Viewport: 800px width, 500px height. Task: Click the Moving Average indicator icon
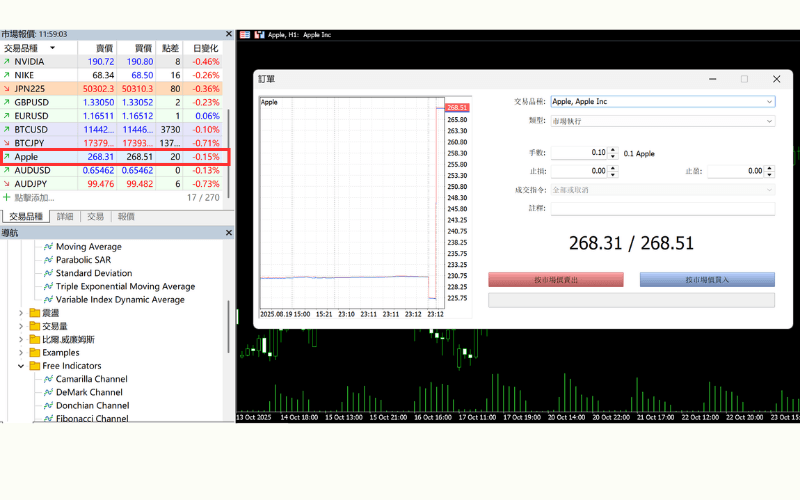(47, 247)
